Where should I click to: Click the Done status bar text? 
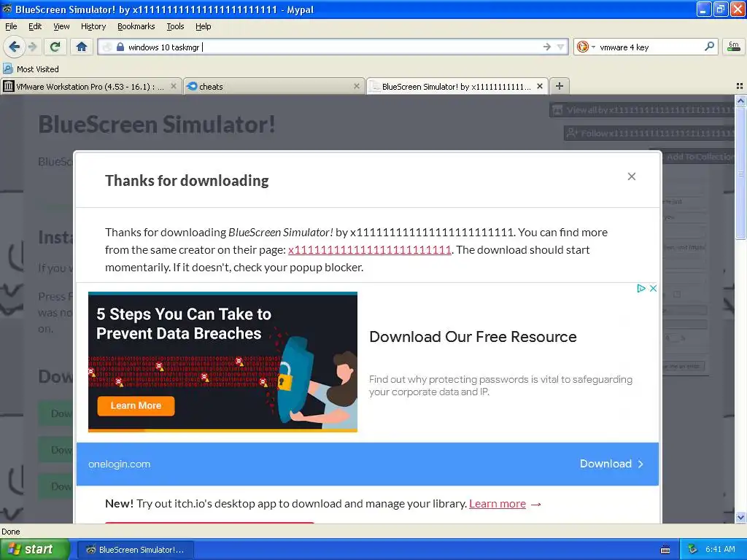click(10, 532)
